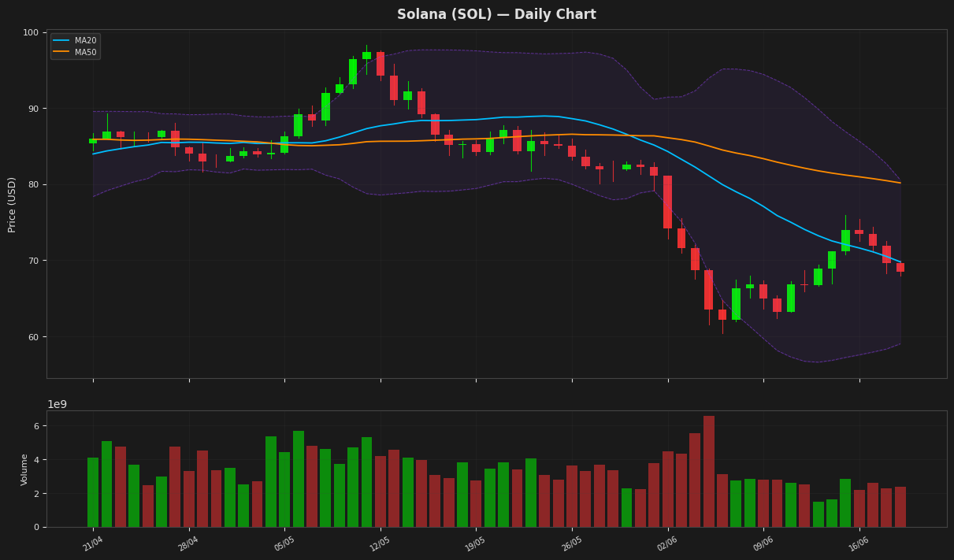This screenshot has width=954, height=560.
Task: Select the 26/05 date label
Action: point(572,543)
